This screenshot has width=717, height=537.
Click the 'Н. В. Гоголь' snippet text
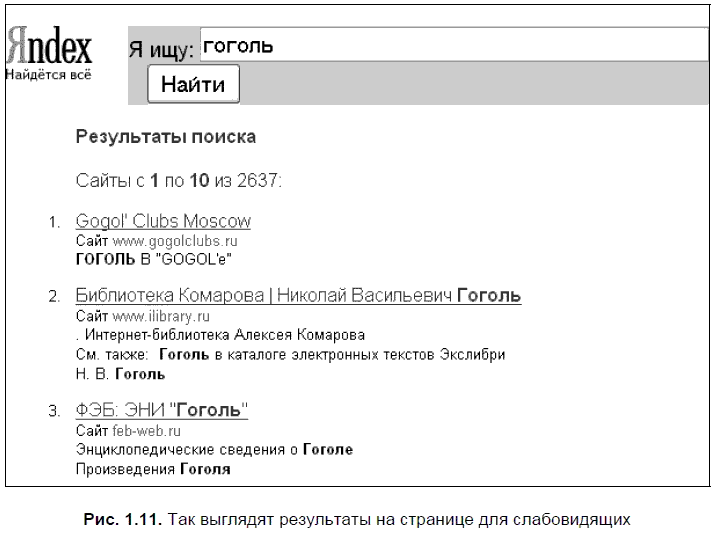click(120, 374)
